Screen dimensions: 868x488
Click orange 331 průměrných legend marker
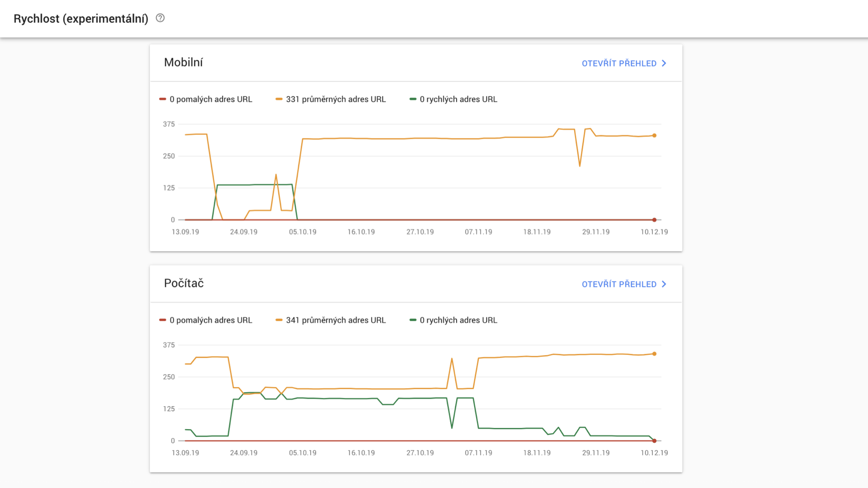tap(279, 99)
